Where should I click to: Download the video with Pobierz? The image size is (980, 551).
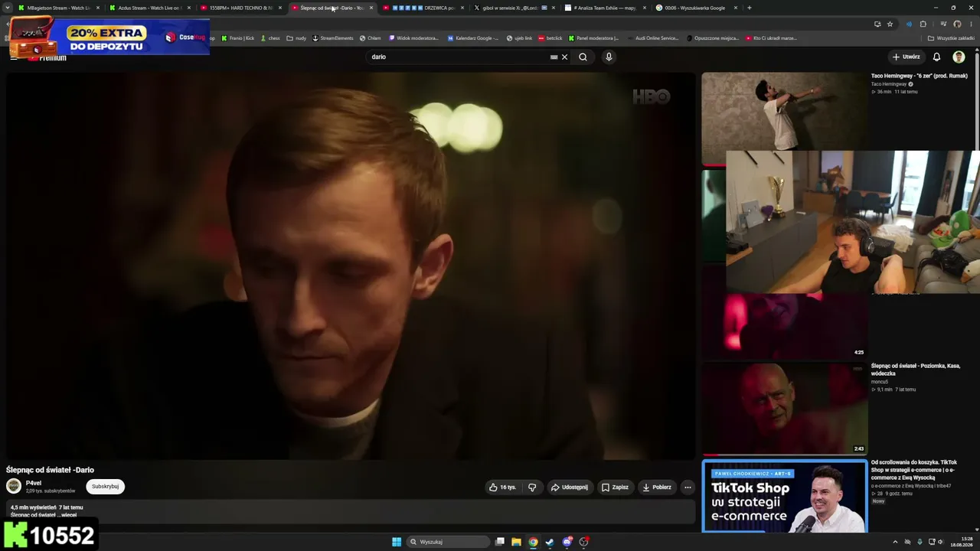point(657,487)
